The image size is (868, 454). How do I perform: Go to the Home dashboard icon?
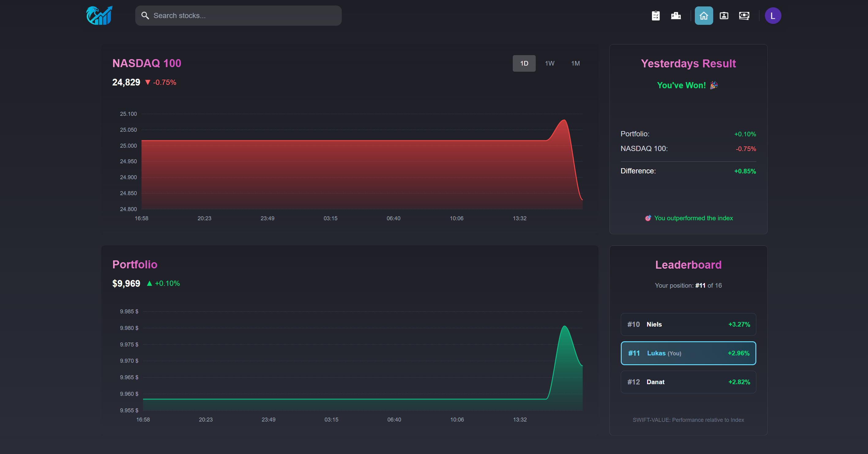point(704,16)
